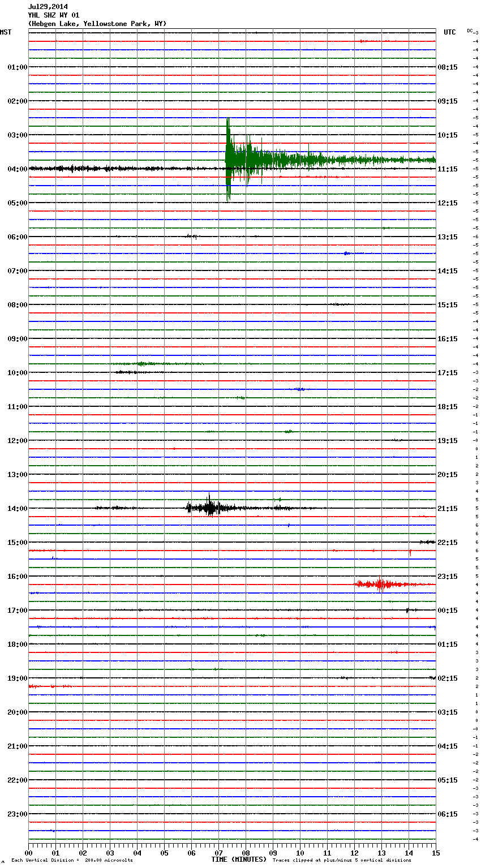The height and width of the screenshot is (868, 481).
Task: Click the 19:15 UTC time label
Action: click(x=448, y=440)
